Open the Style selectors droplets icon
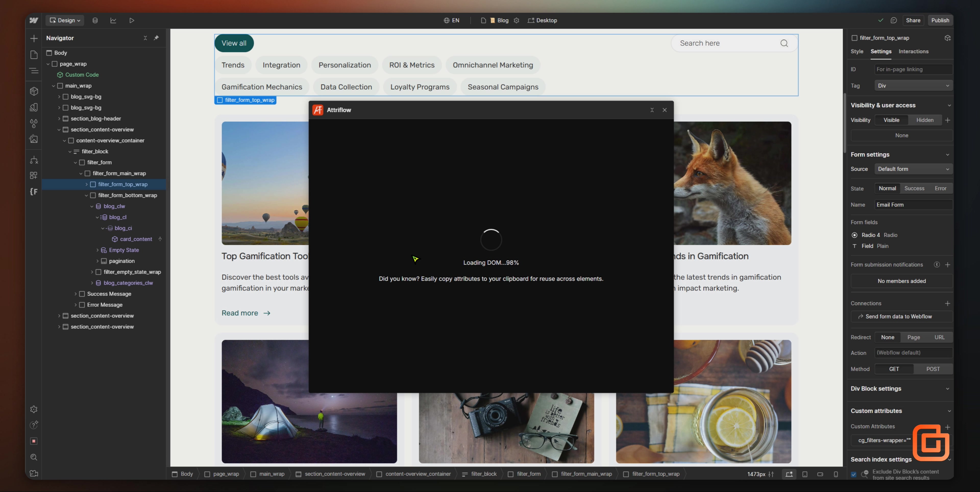 pyautogui.click(x=34, y=123)
